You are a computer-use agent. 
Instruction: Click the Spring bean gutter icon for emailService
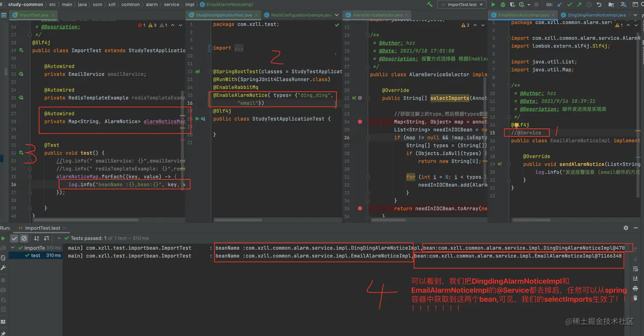[x=21, y=74]
